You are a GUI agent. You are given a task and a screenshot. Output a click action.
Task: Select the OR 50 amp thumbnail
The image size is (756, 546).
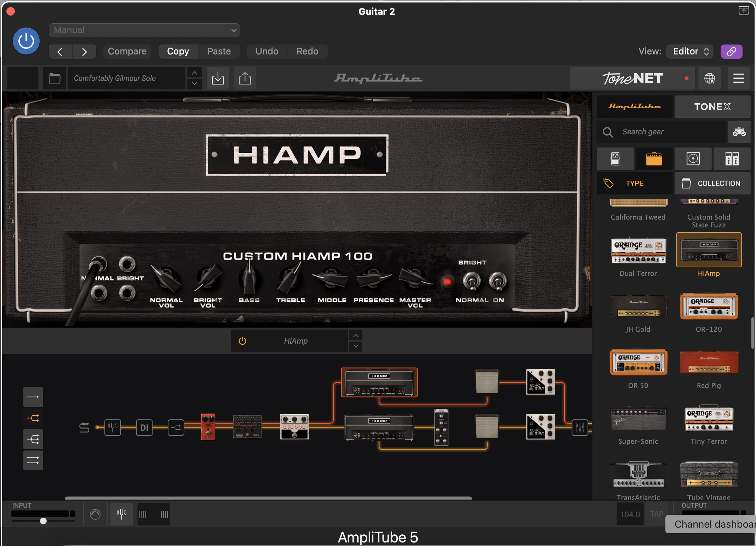[x=638, y=362]
